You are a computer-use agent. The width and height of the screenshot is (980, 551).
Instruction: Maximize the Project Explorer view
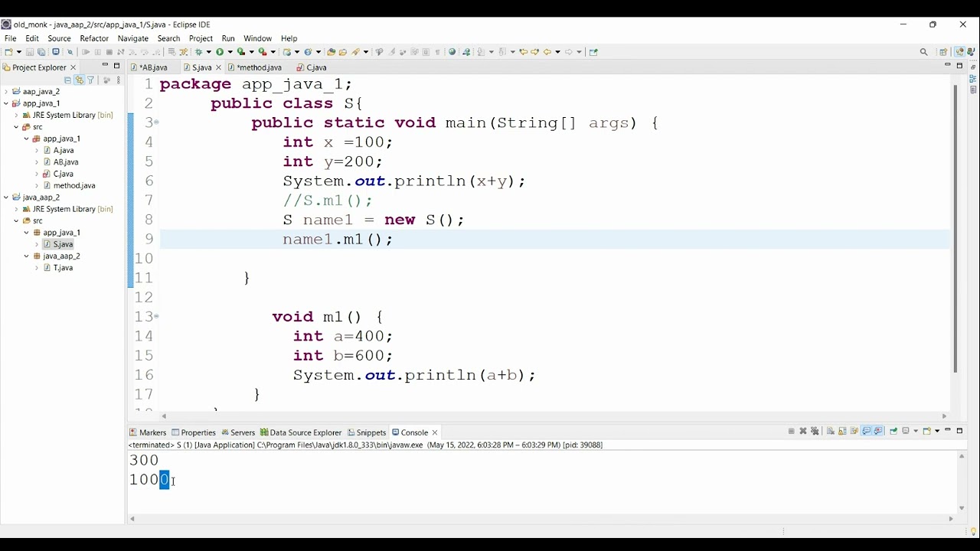117,67
